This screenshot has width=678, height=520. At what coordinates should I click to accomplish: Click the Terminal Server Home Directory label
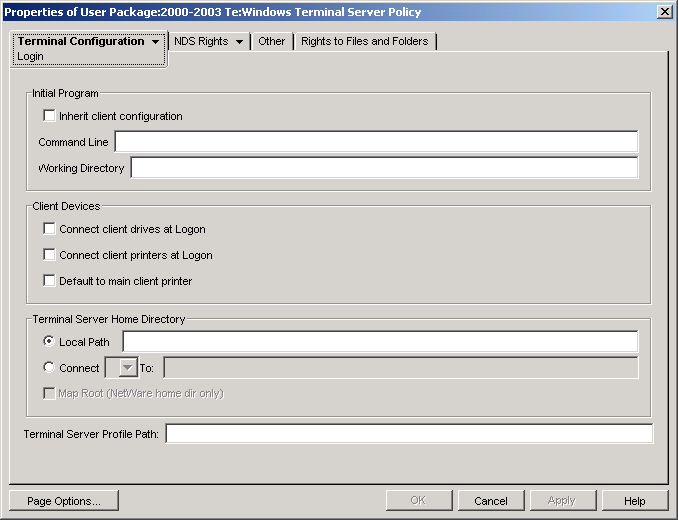pos(109,319)
